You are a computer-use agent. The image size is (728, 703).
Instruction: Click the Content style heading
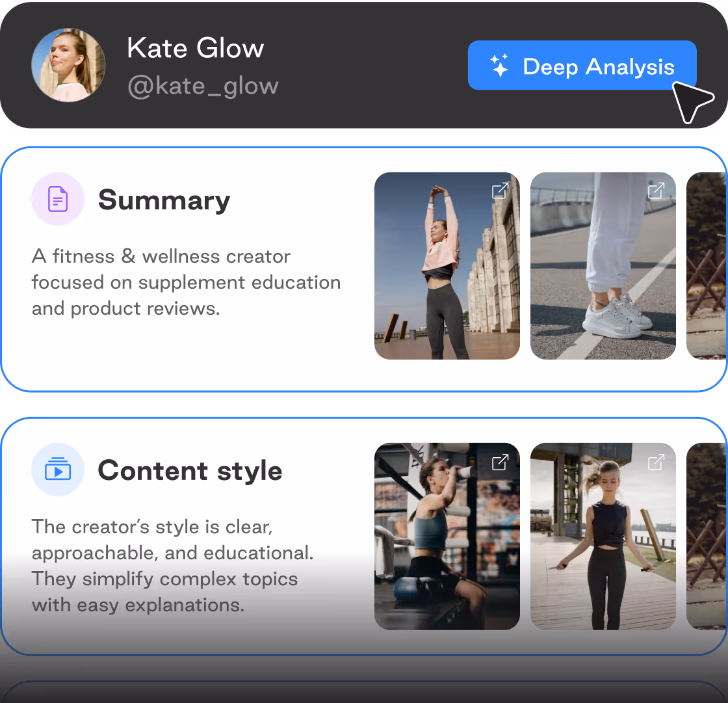tap(190, 471)
